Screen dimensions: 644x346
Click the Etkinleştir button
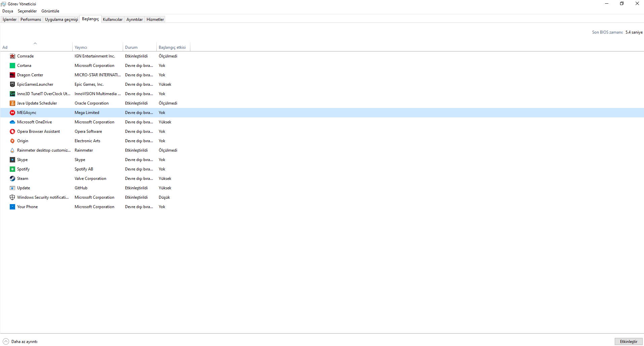(x=629, y=342)
